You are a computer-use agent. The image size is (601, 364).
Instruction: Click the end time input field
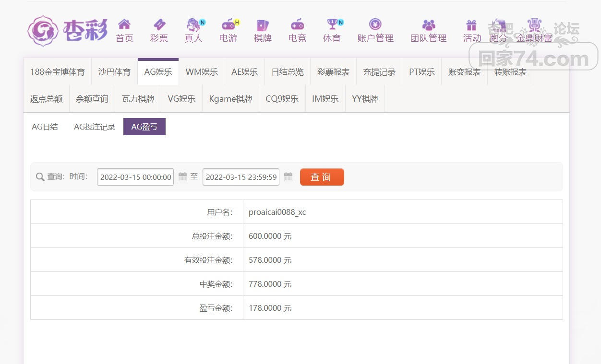(241, 177)
